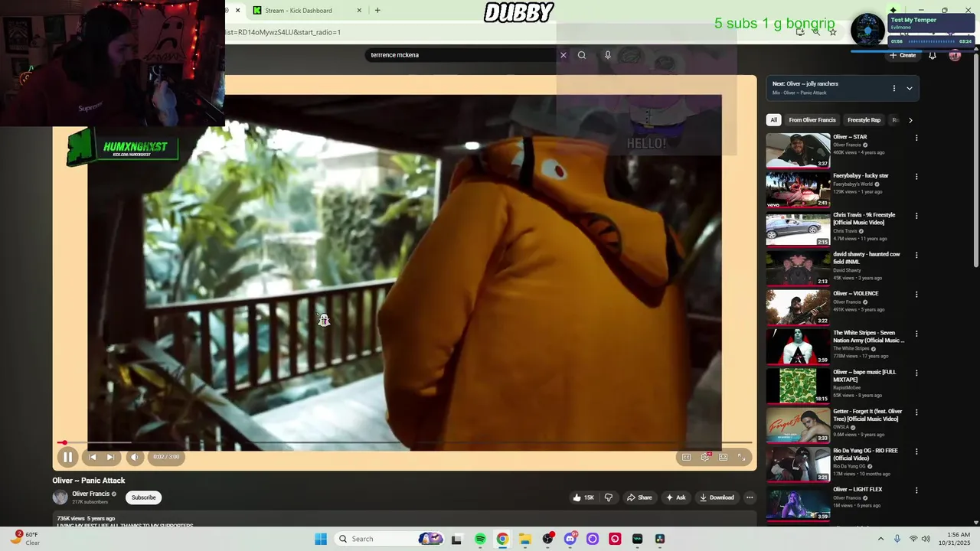Subscribe to Oliver Francis
980x551 pixels.
point(143,497)
